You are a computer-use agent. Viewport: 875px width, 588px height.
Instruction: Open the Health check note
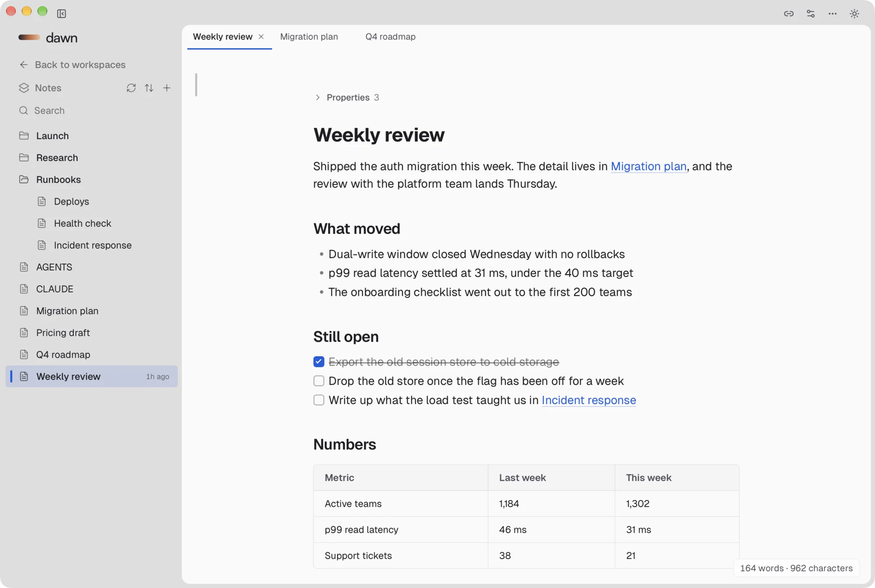(91, 223)
